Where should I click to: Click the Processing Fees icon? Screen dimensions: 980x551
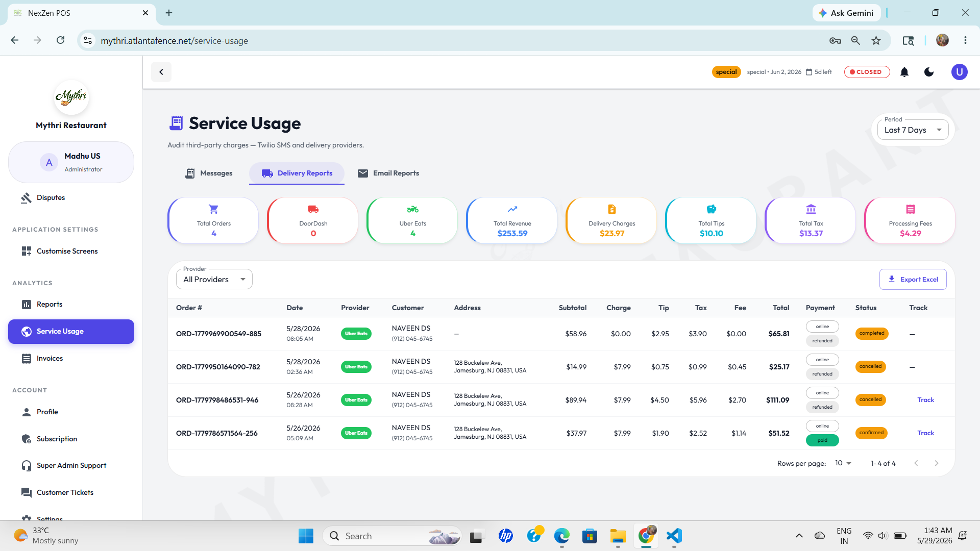[910, 209]
